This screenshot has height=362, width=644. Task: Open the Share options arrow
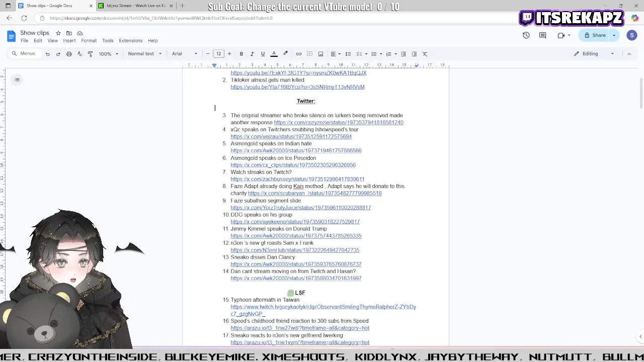pyautogui.click(x=614, y=35)
